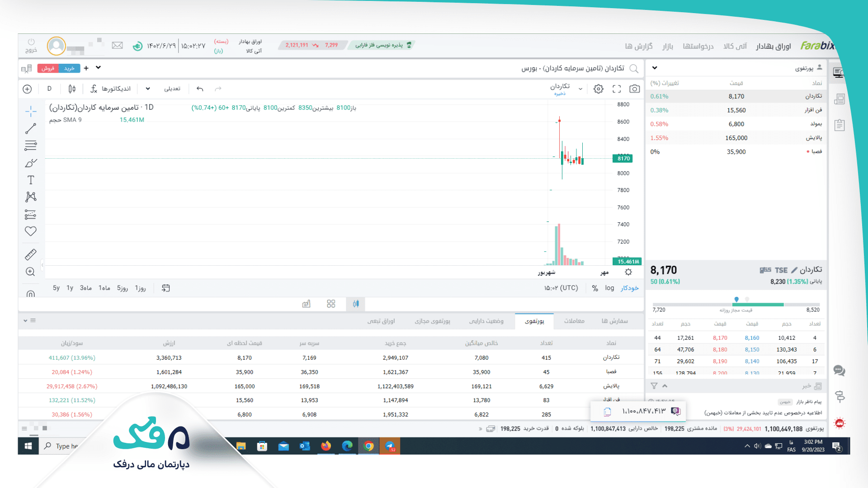Collapse the خبر news panel chevron
The image size is (868, 488).
click(665, 386)
